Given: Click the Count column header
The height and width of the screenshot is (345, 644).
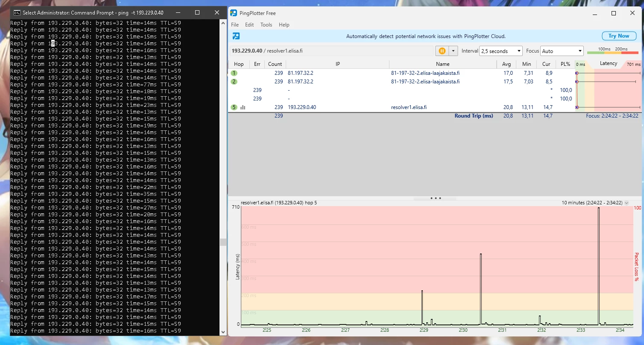Looking at the screenshot, I should (x=275, y=64).
